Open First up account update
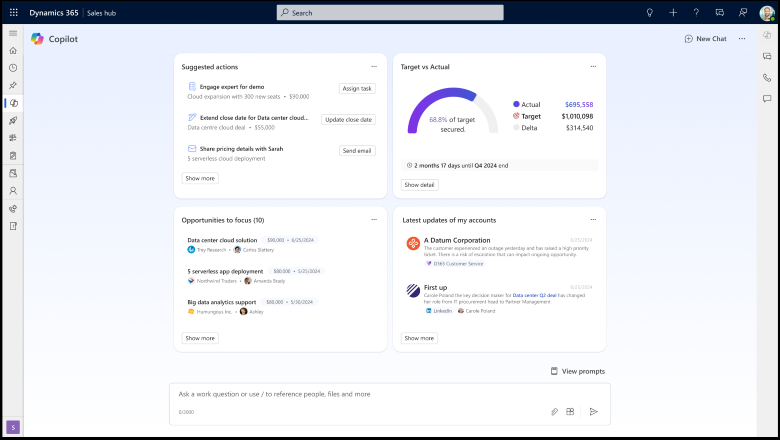The image size is (780, 440). [435, 287]
